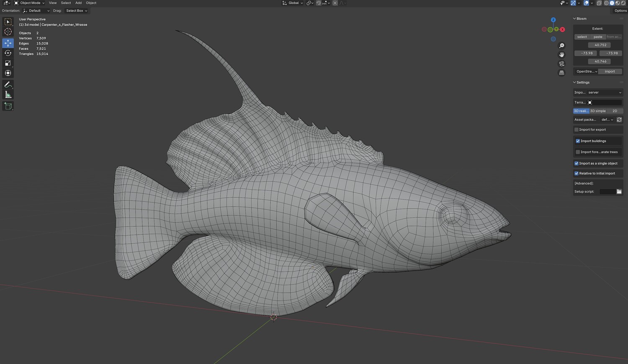Click the Setup script path field
Viewport: 628px width, 364px height.
[607, 192]
